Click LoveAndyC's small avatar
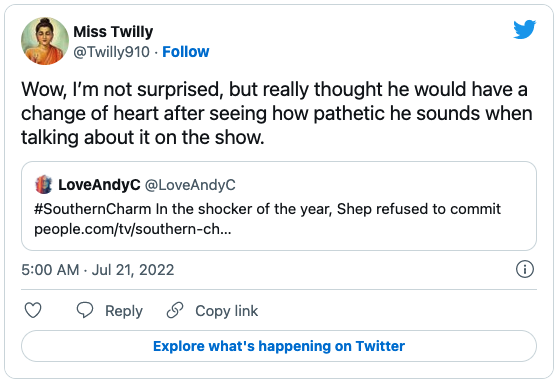 point(44,184)
